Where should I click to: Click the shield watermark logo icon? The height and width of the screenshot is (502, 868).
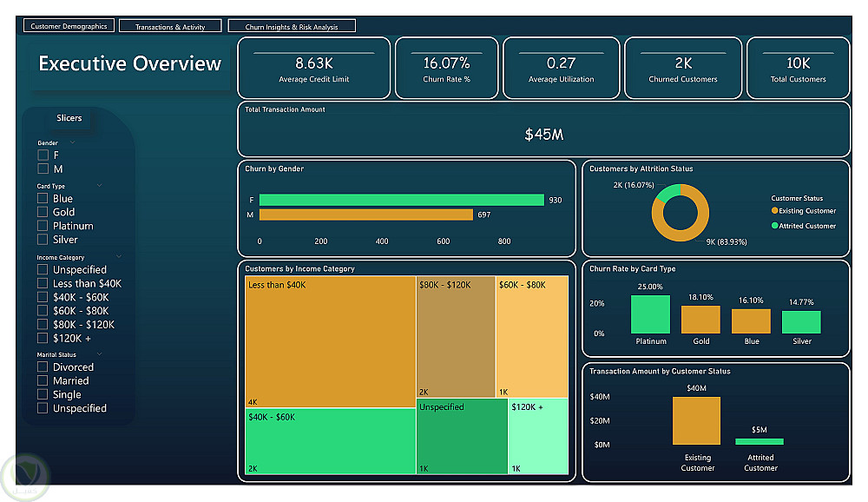point(25,477)
